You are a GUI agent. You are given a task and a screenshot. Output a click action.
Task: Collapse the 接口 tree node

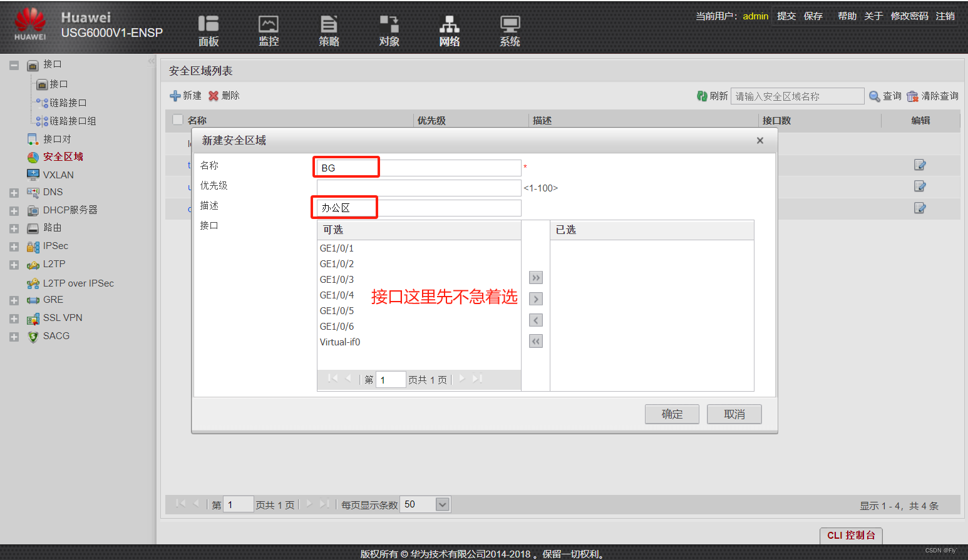tap(14, 65)
